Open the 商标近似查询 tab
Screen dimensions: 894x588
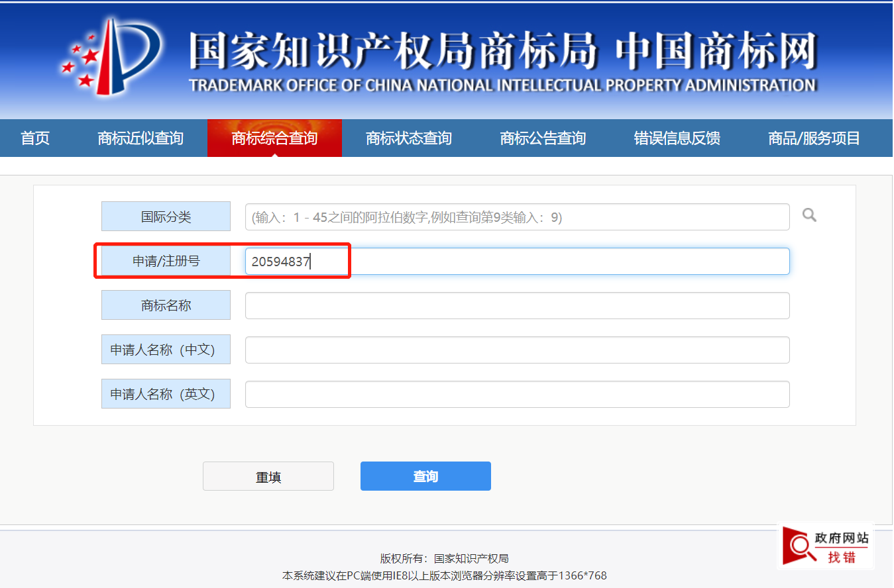tap(140, 138)
